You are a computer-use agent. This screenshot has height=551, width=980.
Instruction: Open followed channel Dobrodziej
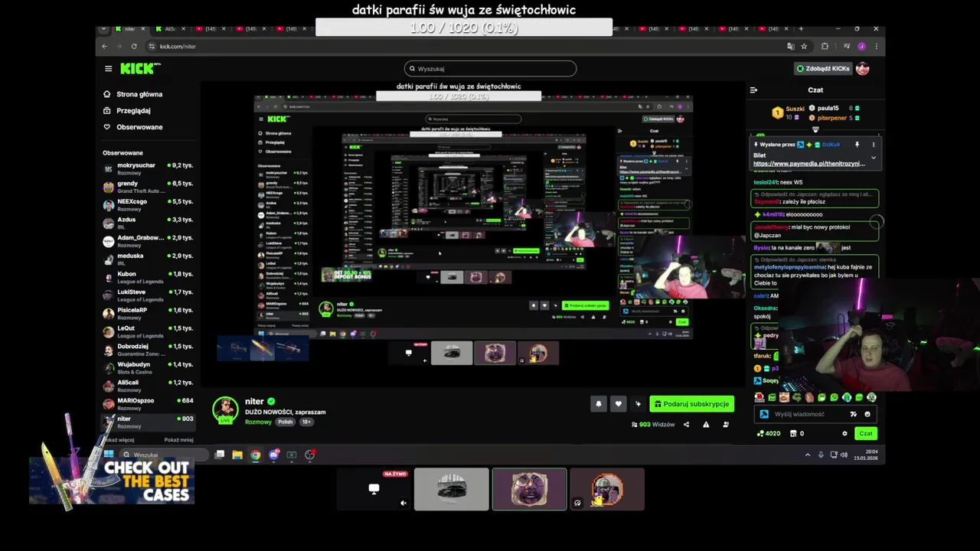[x=148, y=350]
